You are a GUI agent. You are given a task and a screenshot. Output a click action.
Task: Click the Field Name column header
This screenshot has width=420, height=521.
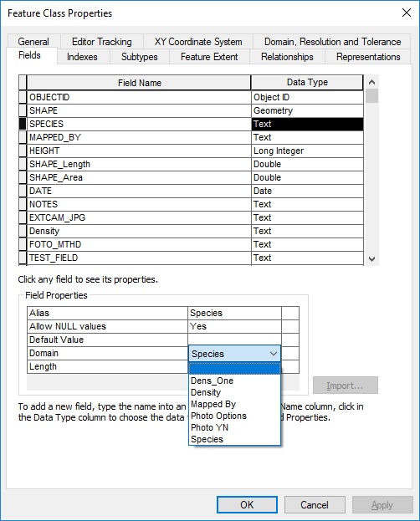139,83
